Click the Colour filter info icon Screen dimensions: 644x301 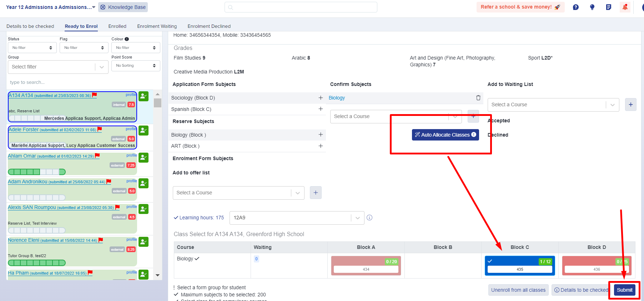click(127, 39)
